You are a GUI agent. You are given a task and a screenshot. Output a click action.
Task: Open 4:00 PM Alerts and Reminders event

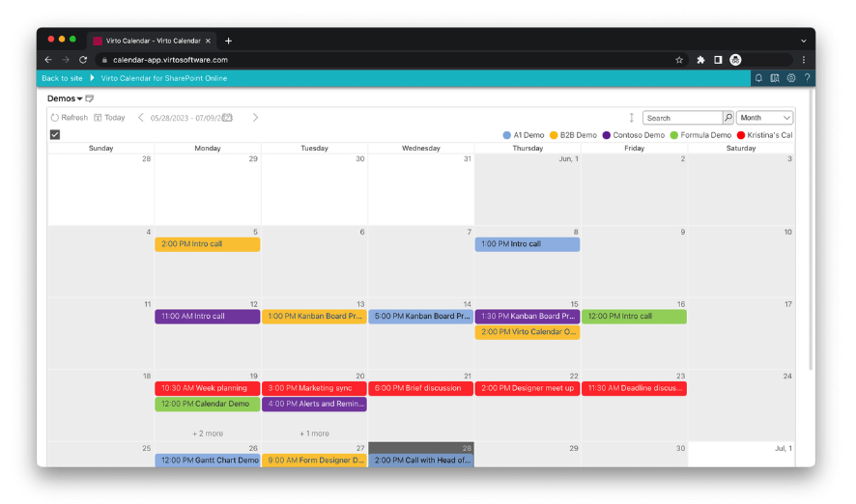pos(314,405)
